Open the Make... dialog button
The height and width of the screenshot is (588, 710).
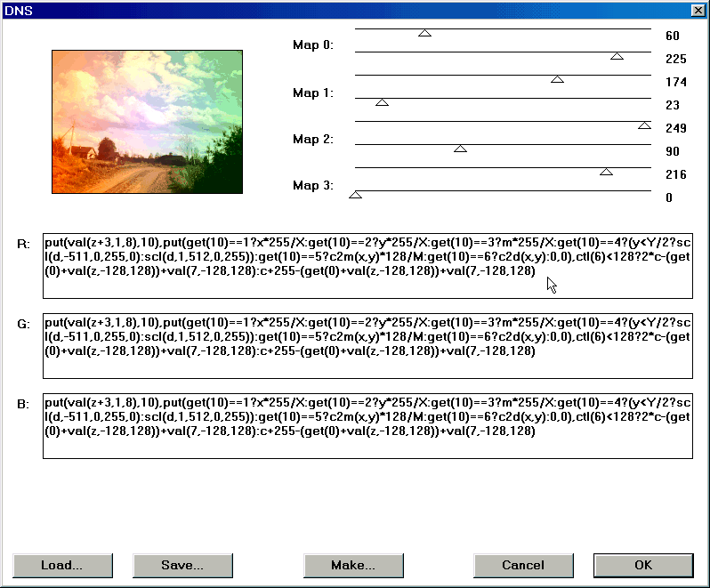click(353, 565)
